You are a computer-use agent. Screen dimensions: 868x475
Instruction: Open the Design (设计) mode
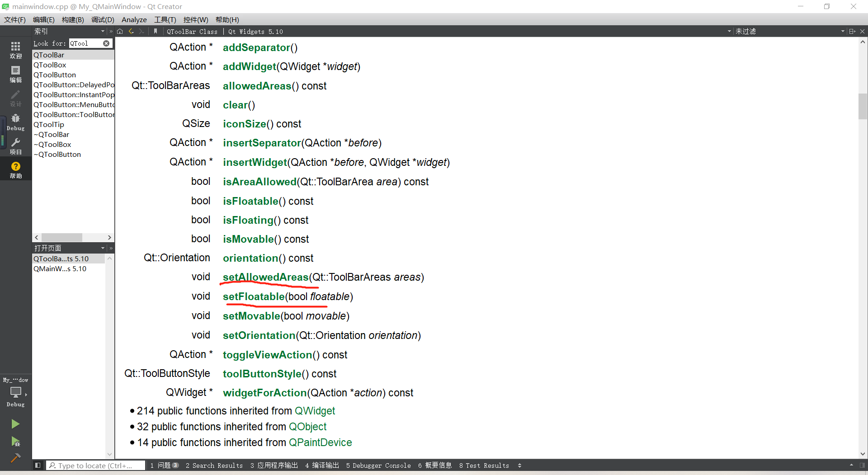tap(16, 98)
